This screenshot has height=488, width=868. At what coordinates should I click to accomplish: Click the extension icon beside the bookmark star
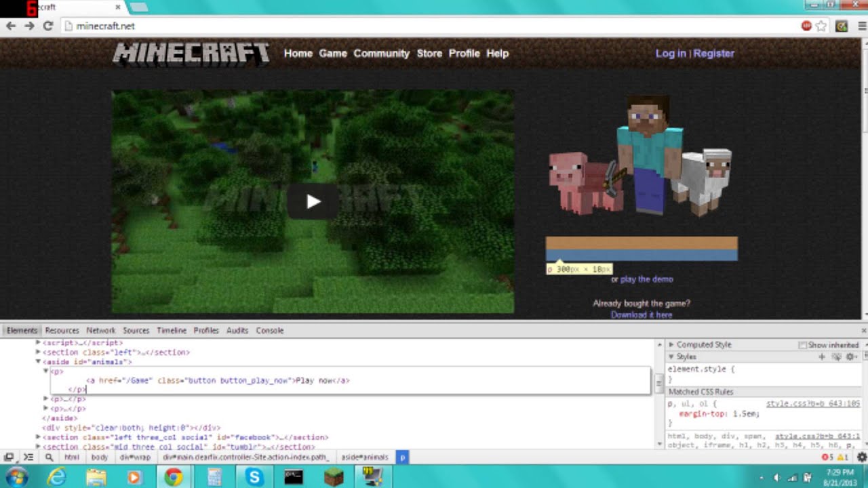(842, 26)
